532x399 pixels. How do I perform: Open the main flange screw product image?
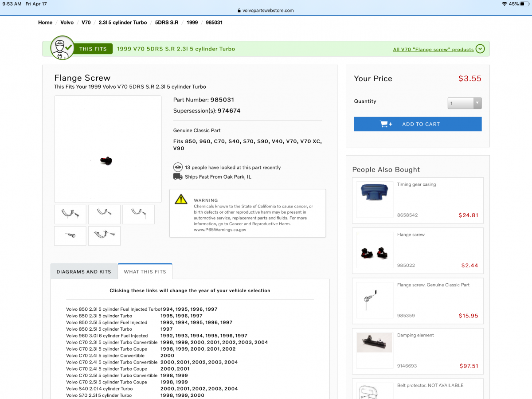click(108, 149)
